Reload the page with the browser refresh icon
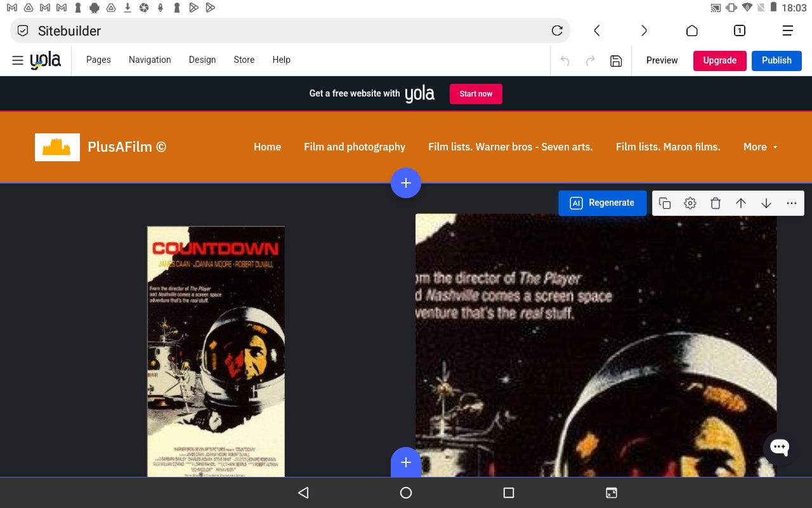The width and height of the screenshot is (812, 508). pos(557,30)
